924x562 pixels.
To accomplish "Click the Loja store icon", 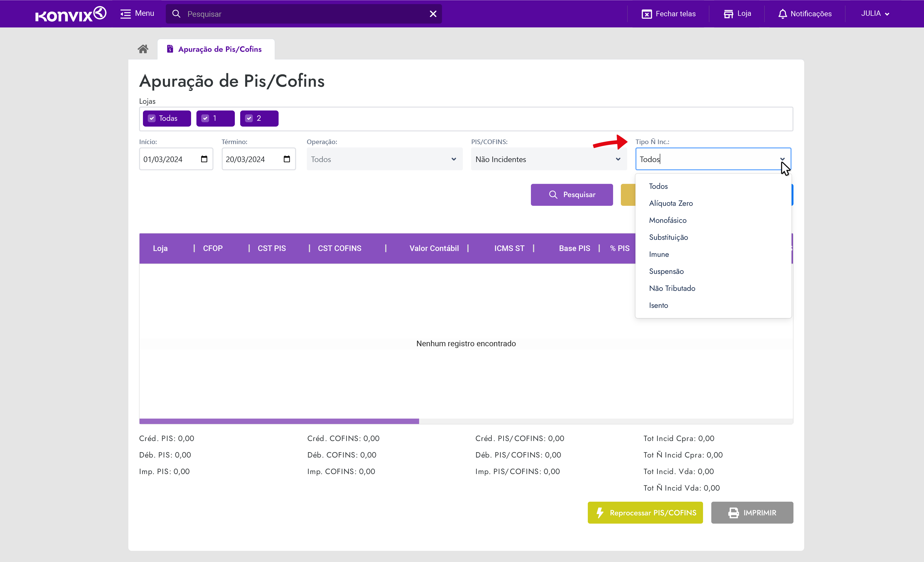I will click(x=728, y=14).
